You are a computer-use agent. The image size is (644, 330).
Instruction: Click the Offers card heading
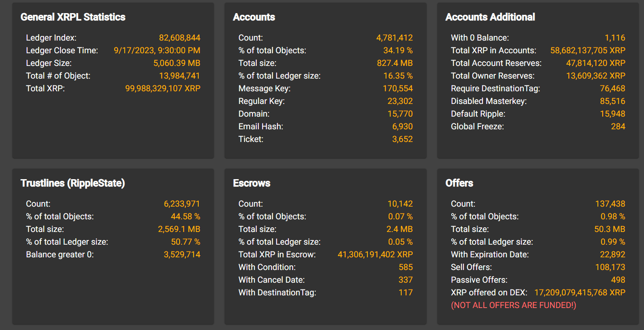coord(459,183)
